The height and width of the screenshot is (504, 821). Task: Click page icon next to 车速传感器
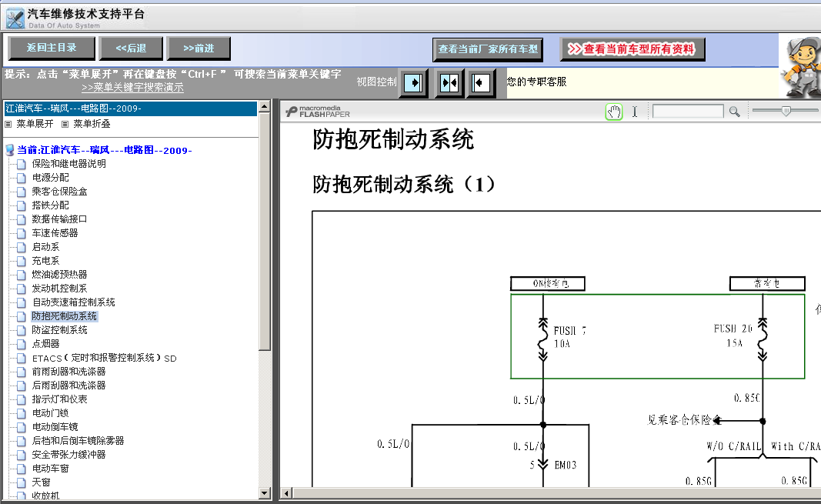click(x=21, y=233)
